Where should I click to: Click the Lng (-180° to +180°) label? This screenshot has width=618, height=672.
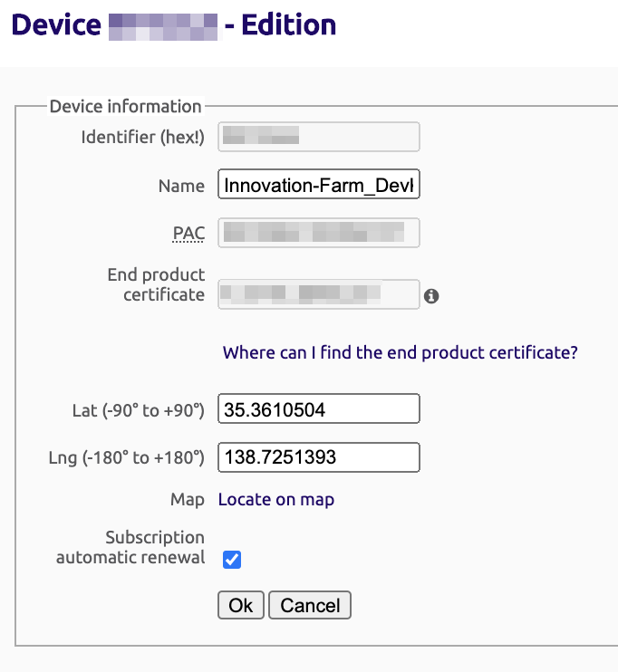pyautogui.click(x=126, y=457)
